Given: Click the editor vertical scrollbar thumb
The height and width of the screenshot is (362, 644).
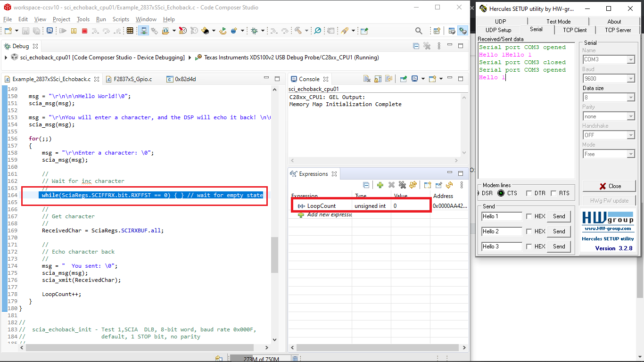Looking at the screenshot, I should [274, 255].
